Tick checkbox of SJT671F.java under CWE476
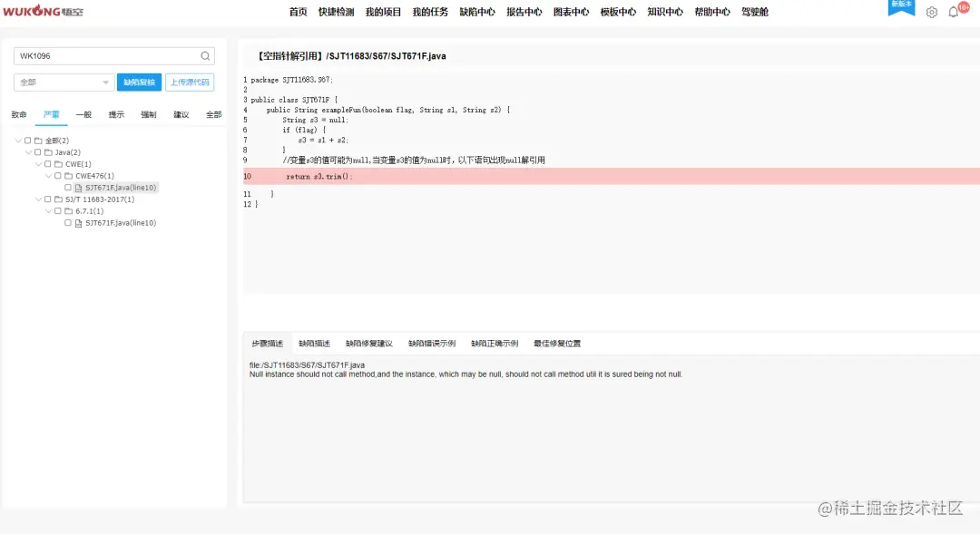Viewport: 980px width, 534px height. pyautogui.click(x=67, y=188)
